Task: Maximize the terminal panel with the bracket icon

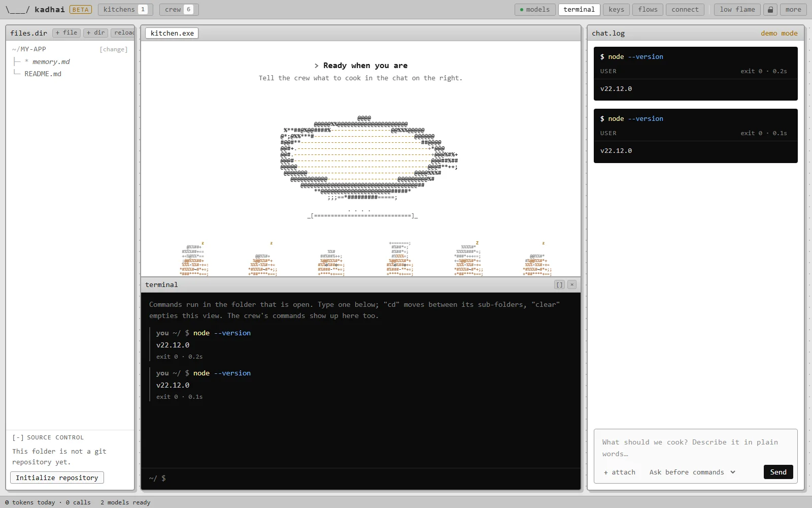Action: [559, 285]
